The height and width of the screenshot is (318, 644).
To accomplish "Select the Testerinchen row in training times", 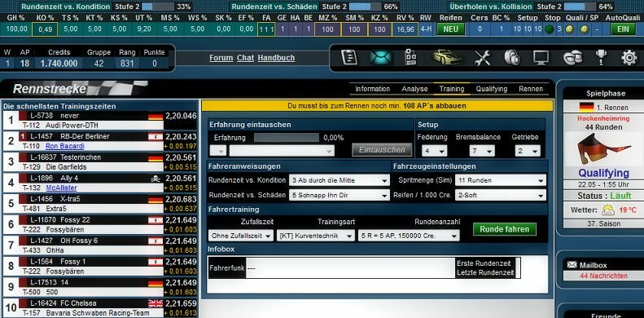I will [100, 162].
